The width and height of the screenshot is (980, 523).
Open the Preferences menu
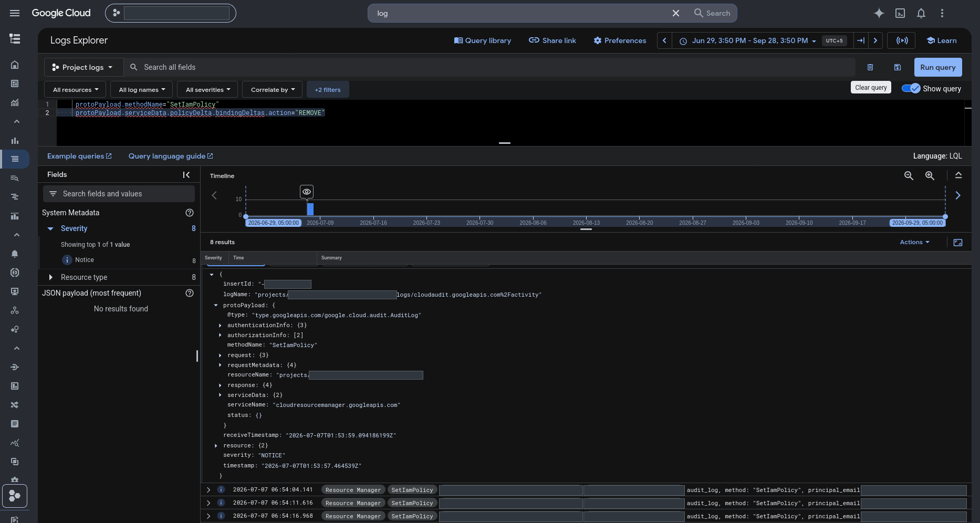(x=620, y=40)
